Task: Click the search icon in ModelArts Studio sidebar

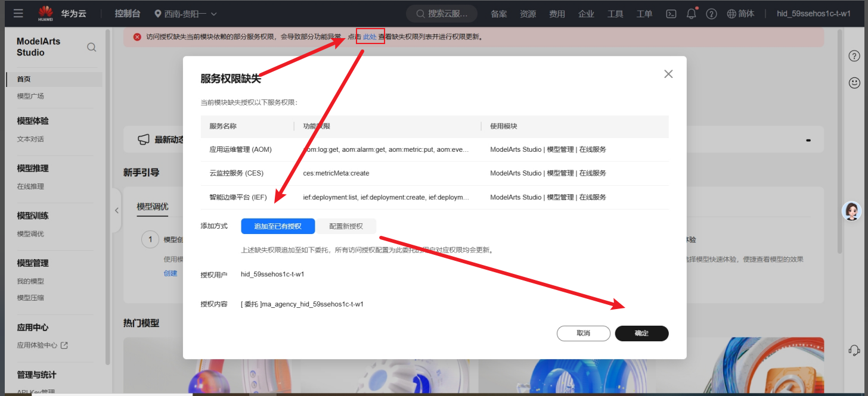Action: 92,47
